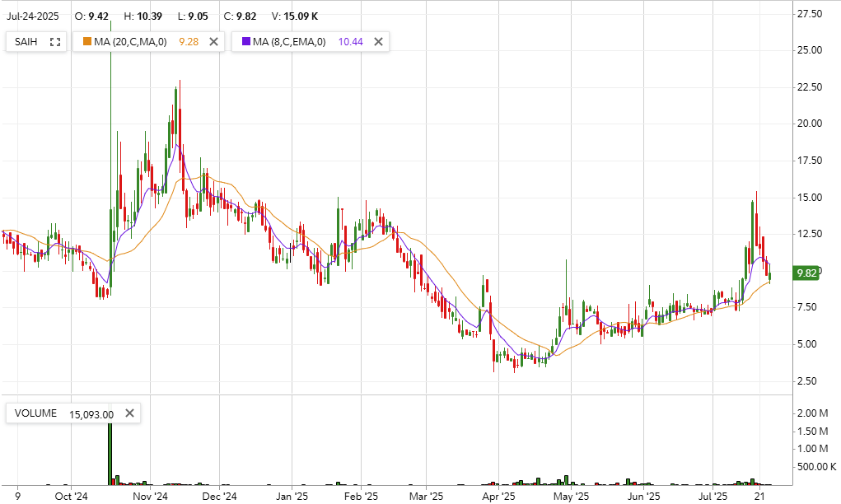The height and width of the screenshot is (504, 841).
Task: Click the volume reading 15,093.00
Action: (x=91, y=414)
